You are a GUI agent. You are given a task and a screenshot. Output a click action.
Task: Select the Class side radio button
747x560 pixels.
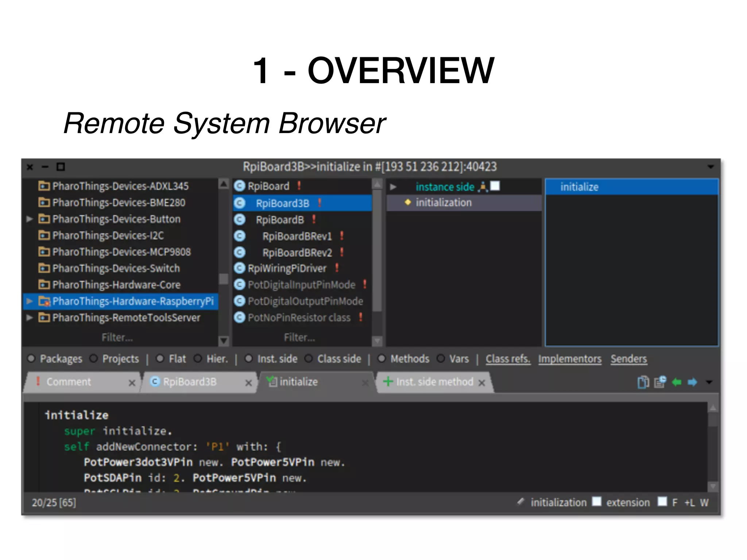309,359
